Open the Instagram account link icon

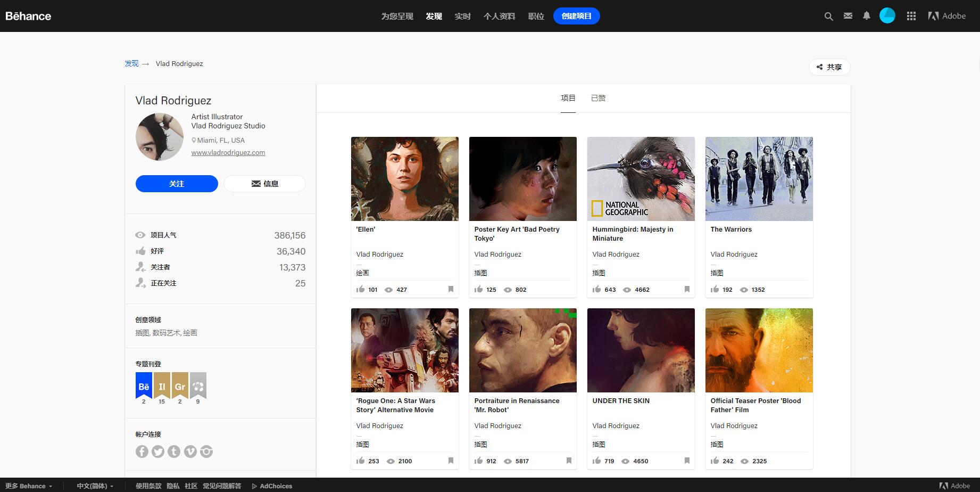pyautogui.click(x=206, y=452)
